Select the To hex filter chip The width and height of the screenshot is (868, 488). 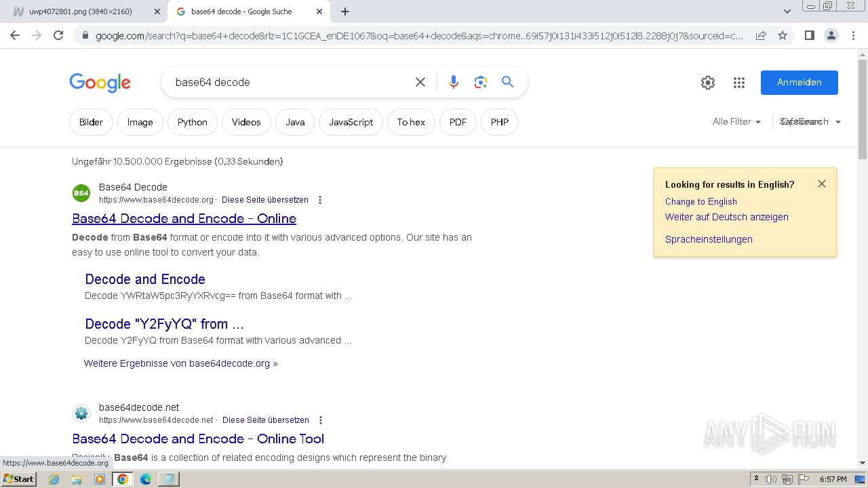[x=411, y=122]
